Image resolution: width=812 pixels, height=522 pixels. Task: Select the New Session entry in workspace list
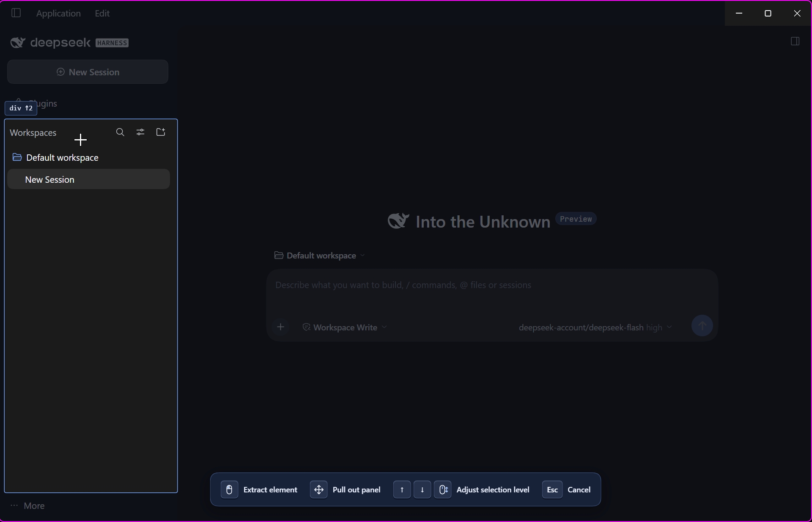(88, 179)
